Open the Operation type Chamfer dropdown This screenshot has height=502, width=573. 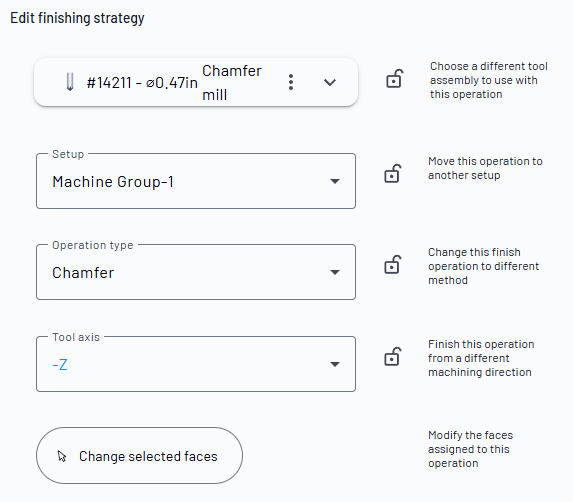[196, 272]
